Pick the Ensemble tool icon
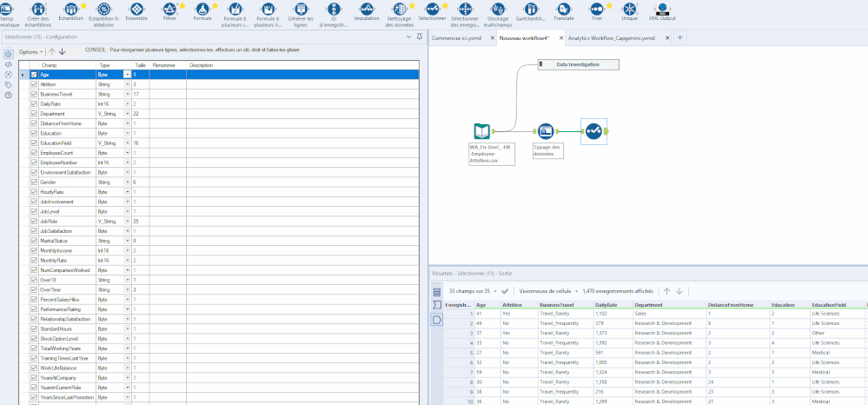This screenshot has width=868, height=405. (x=136, y=8)
